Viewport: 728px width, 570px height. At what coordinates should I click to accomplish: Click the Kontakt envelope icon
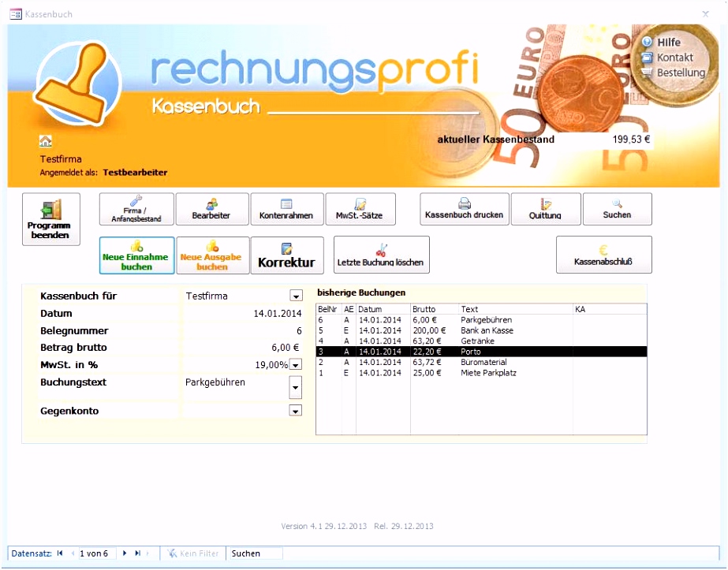pos(647,58)
